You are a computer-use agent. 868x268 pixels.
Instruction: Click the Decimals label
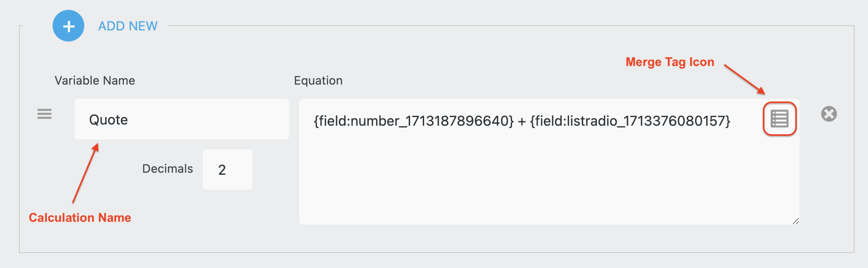coord(167,169)
